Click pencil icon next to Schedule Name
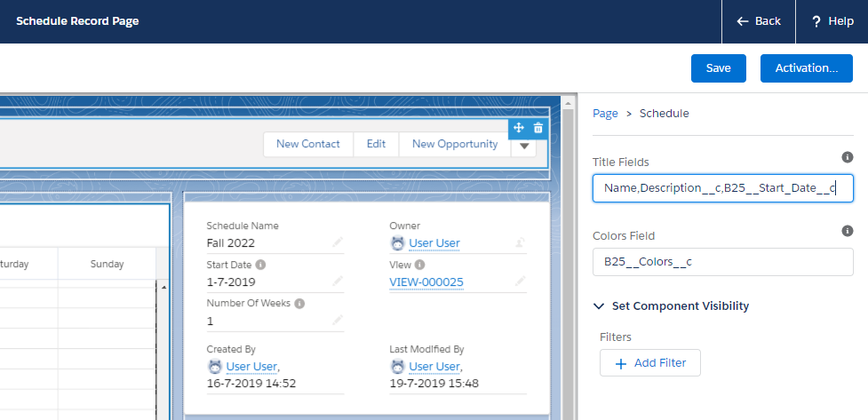Screen dimensions: 868x420 (x=338, y=242)
